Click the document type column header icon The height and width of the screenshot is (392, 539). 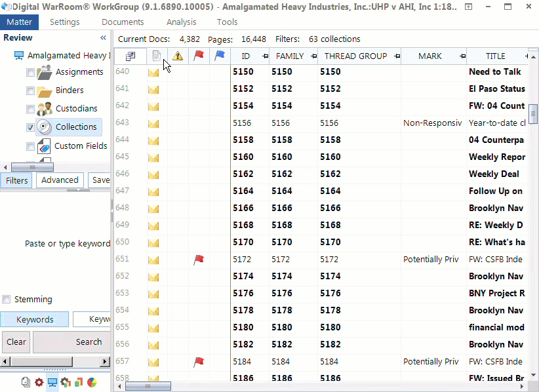[x=157, y=56]
